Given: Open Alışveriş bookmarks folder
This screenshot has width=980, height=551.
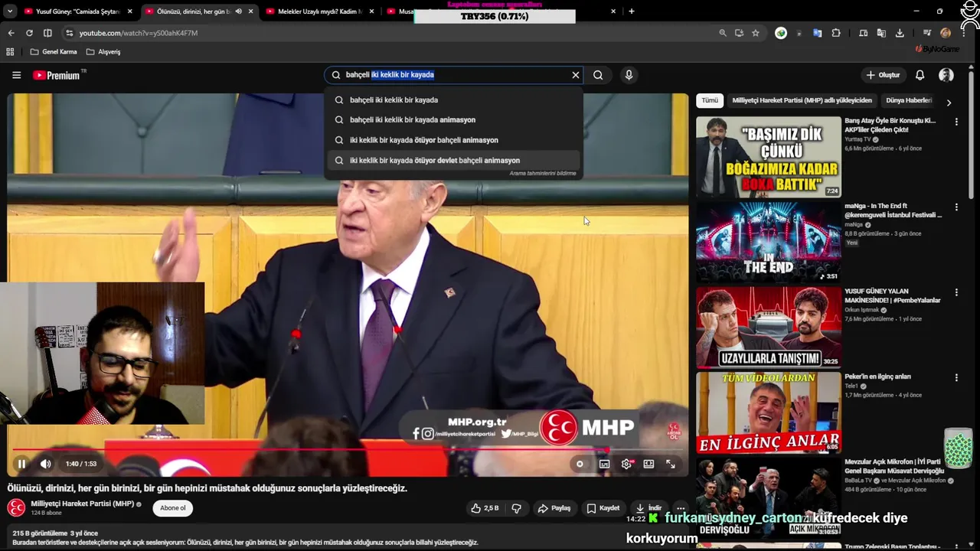Looking at the screenshot, I should 103,52.
